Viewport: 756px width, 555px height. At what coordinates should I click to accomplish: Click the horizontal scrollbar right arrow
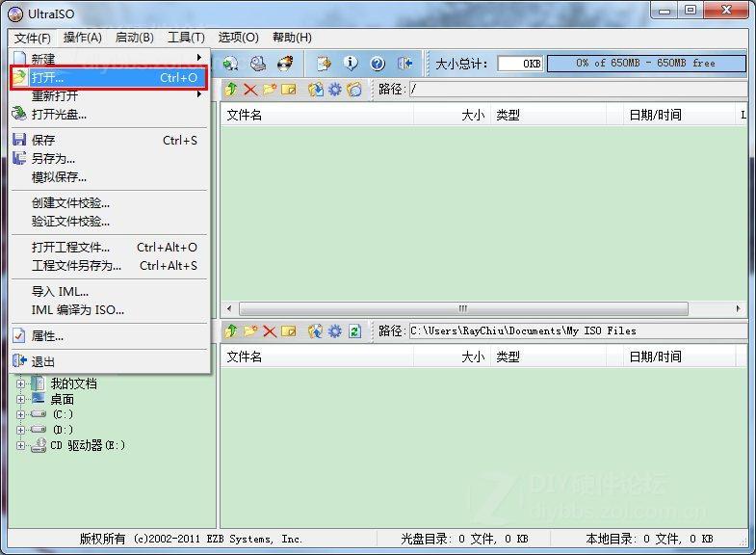[x=738, y=308]
